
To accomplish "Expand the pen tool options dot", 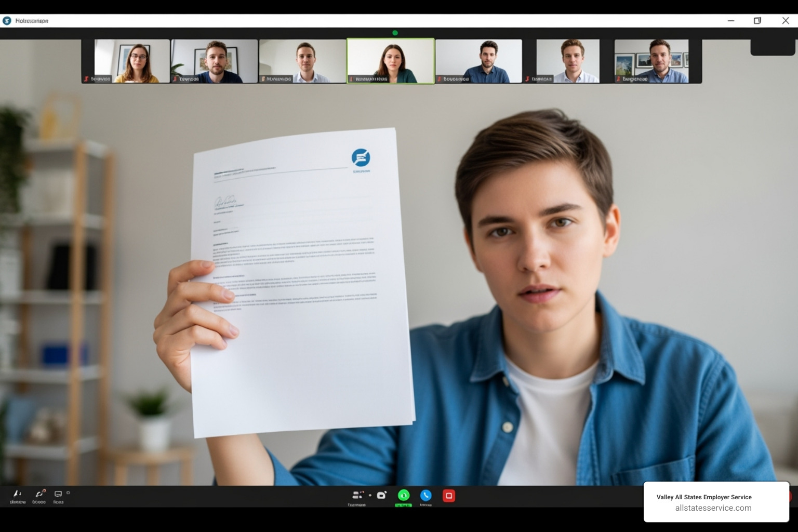I will (x=20, y=494).
